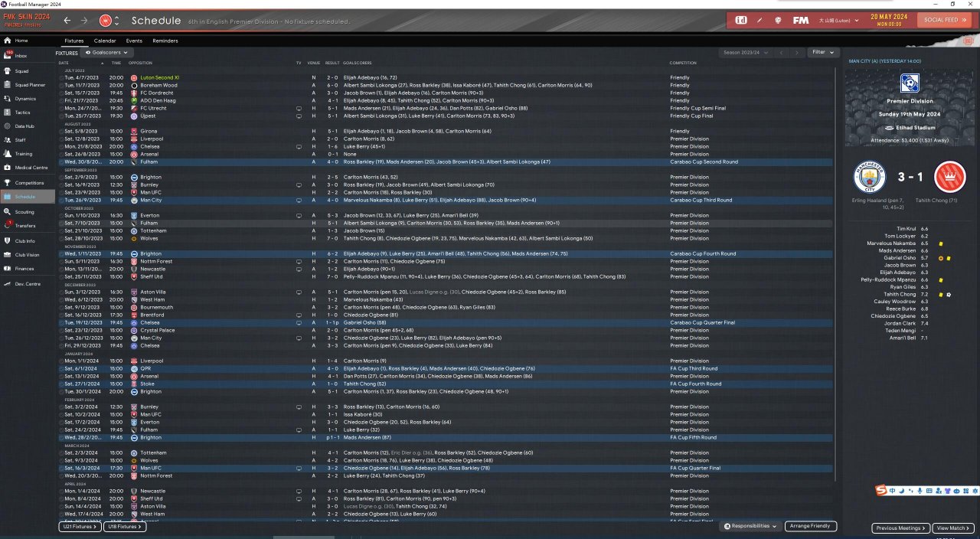This screenshot has width=980, height=539.
Task: Click the pencil edit icon in top bar
Action: point(759,20)
